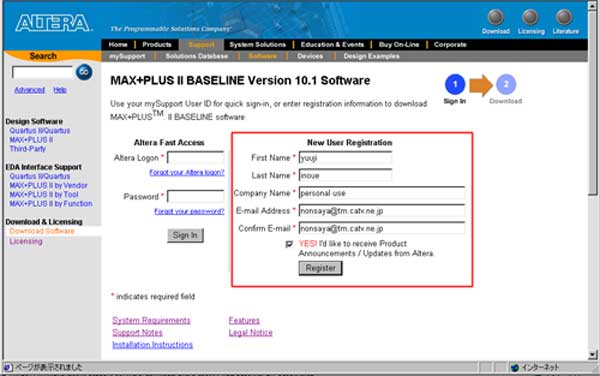Open the Support Notes link
This screenshot has width=600, height=376.
pyautogui.click(x=137, y=333)
